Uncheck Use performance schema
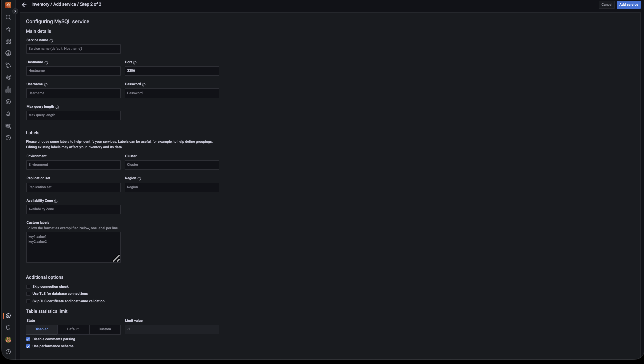644x364 pixels. (28, 346)
